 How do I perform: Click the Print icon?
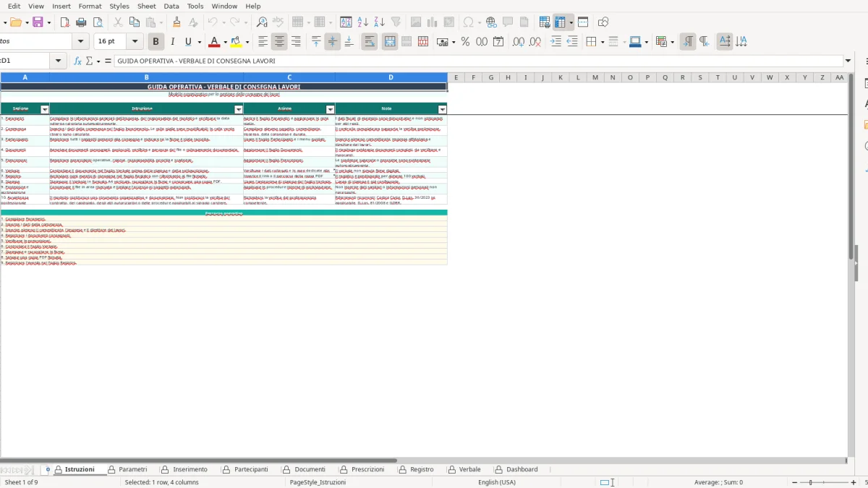(x=82, y=22)
